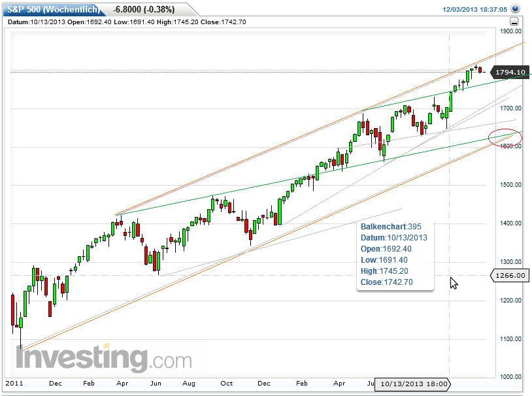Click the -6.8000 (-0.38%) change value

point(144,9)
